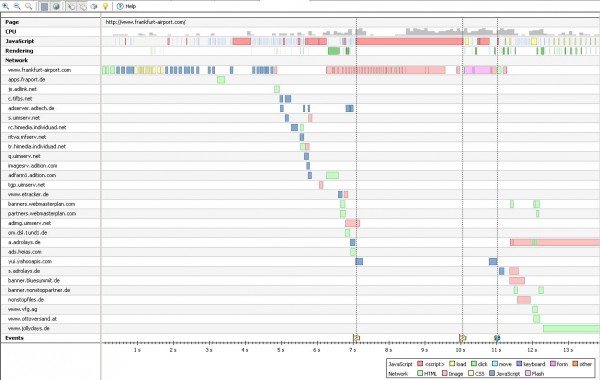The height and width of the screenshot is (380, 600).
Task: Click the blue event marker near 11 s
Action: (x=497, y=338)
